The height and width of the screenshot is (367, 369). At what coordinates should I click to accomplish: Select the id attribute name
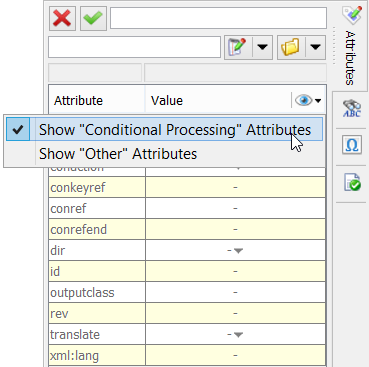(55, 271)
